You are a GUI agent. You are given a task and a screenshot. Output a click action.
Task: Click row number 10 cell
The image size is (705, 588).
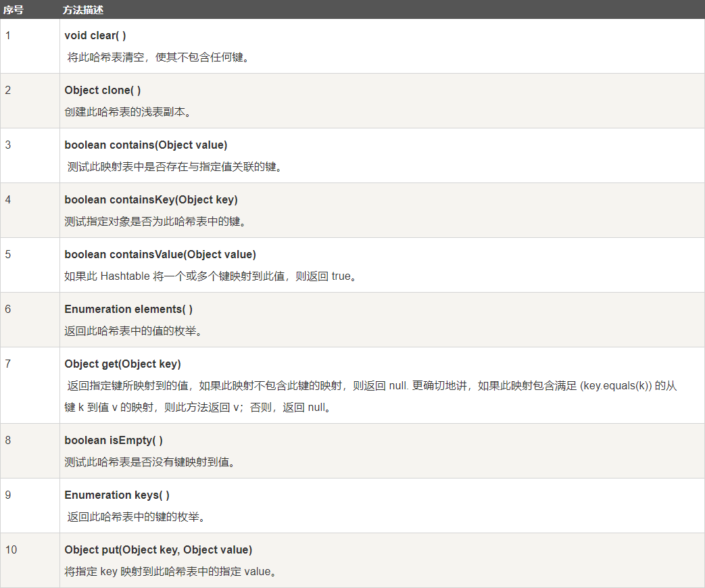[30, 560]
